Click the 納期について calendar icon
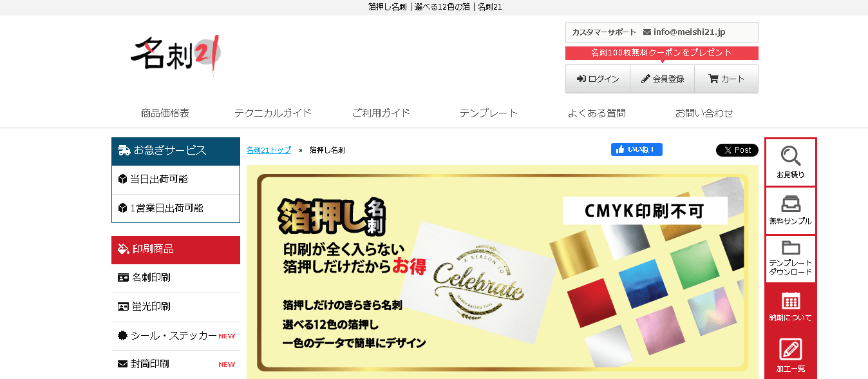 coord(790,300)
